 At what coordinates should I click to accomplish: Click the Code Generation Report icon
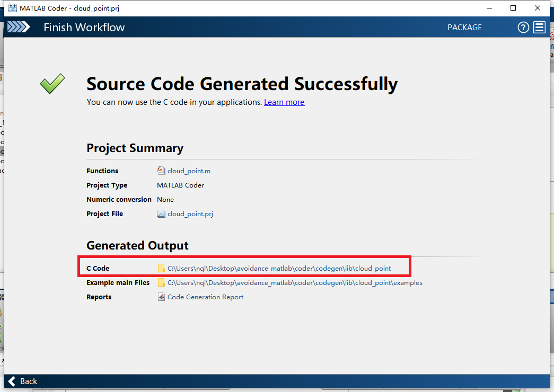click(x=161, y=297)
